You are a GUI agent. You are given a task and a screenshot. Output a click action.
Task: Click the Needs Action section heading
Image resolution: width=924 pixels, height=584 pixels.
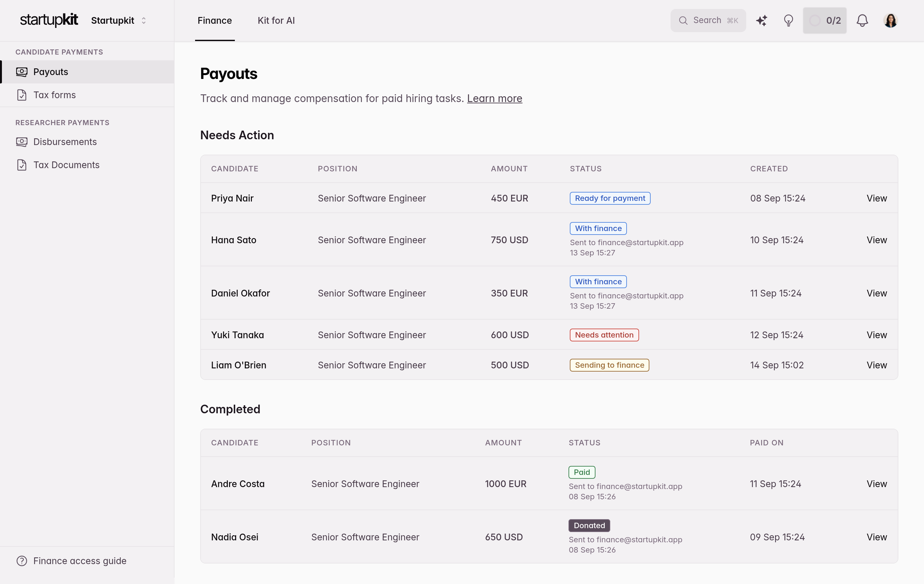(237, 135)
